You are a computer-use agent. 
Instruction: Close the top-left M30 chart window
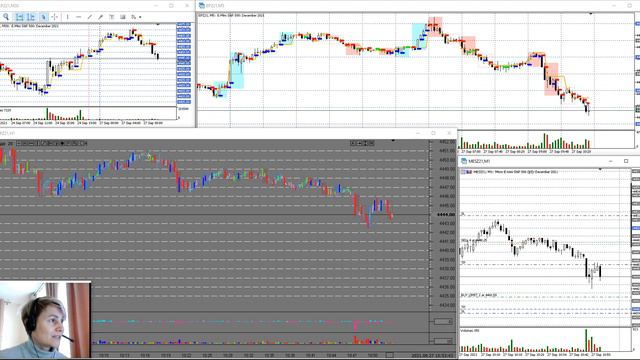tap(187, 6)
